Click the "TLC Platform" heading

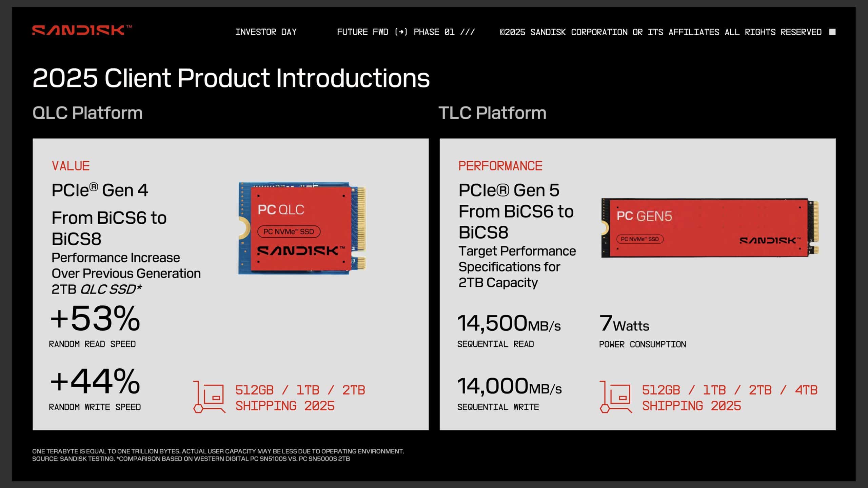[492, 113]
